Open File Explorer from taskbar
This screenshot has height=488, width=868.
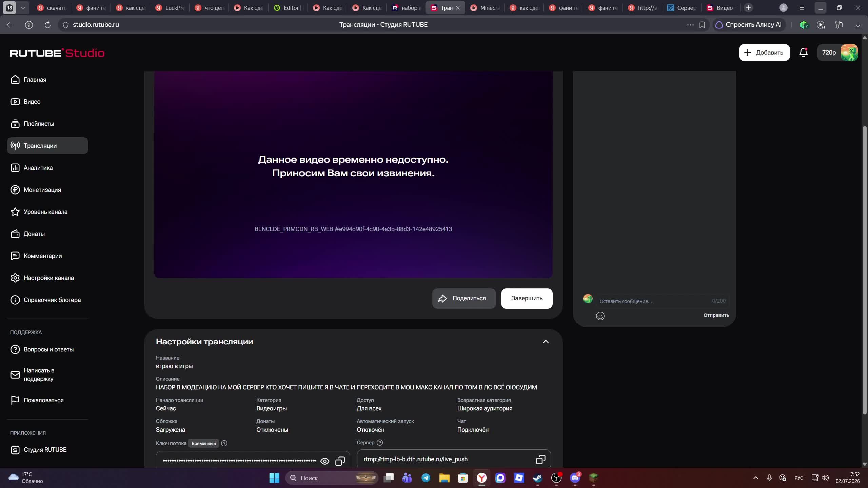445,478
